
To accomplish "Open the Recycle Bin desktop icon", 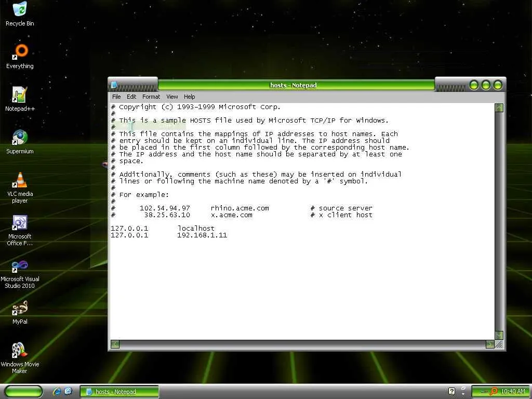I will pos(20,14).
